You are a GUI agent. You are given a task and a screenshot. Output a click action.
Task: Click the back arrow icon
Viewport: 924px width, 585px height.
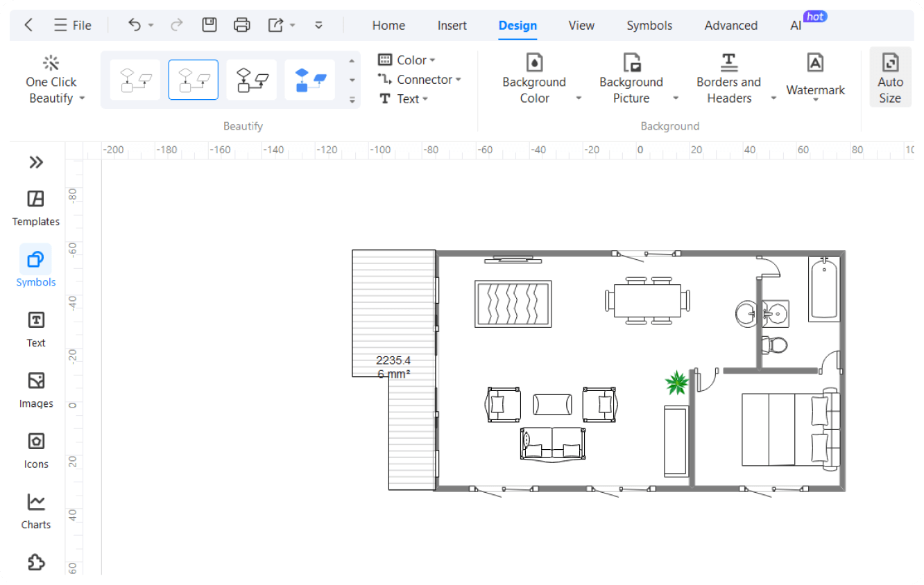click(28, 26)
